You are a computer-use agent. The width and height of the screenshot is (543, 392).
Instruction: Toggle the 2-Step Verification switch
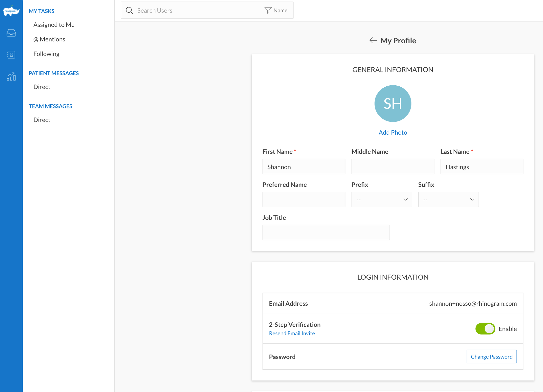(x=485, y=329)
